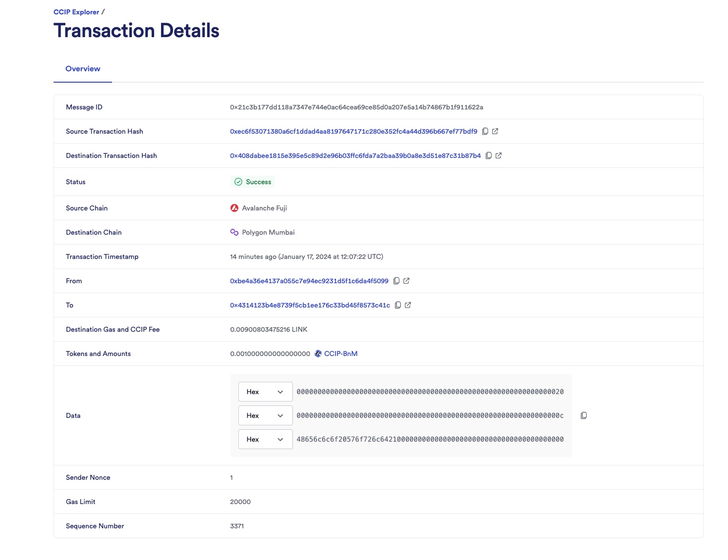Viewport: 728px width, 560px height.
Task: Click the first data hex value ending 20
Action: click(x=430, y=392)
